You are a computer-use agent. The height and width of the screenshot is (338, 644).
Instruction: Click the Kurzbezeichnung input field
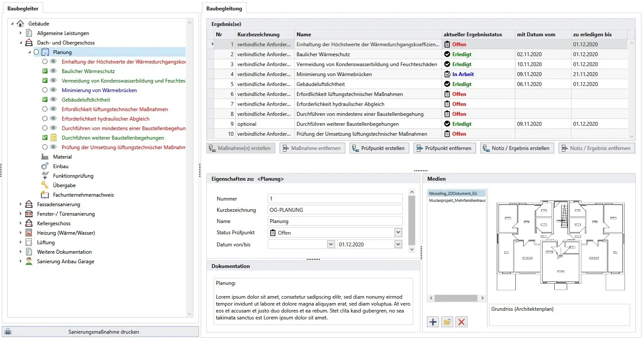(335, 210)
